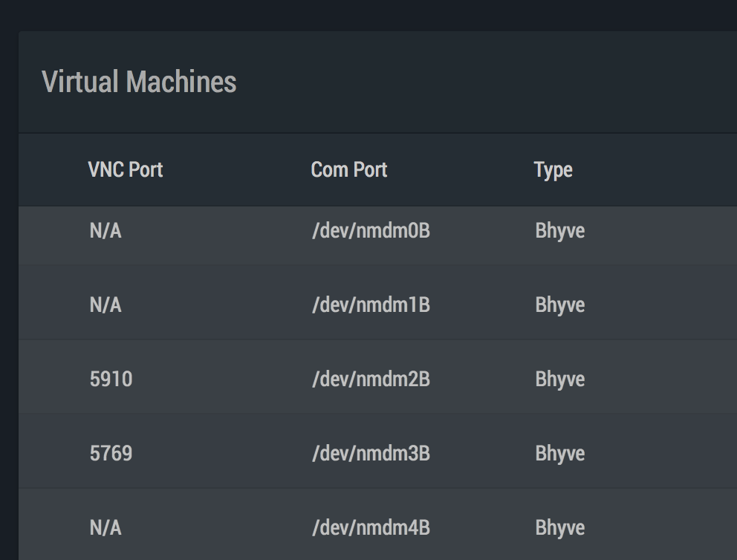Click VNC port value 5769

(111, 453)
